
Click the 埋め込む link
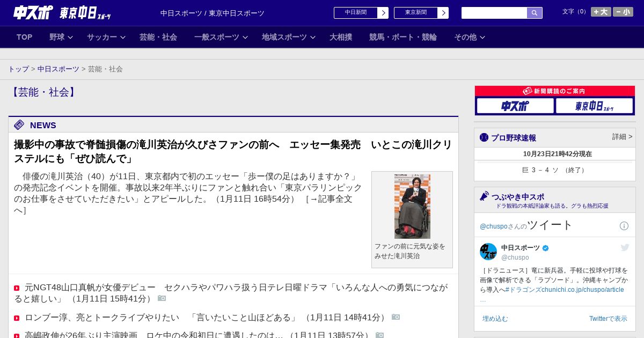point(495,319)
